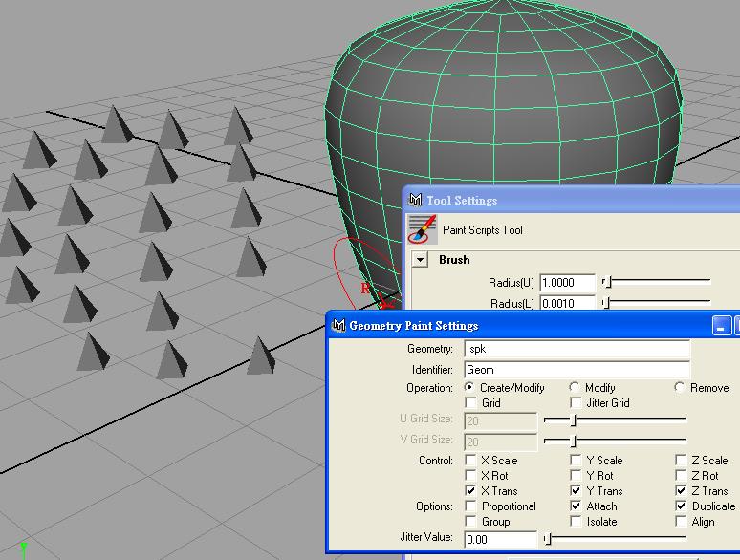Click the Jitter Value field
The width and height of the screenshot is (740, 560).
pyautogui.click(x=501, y=539)
